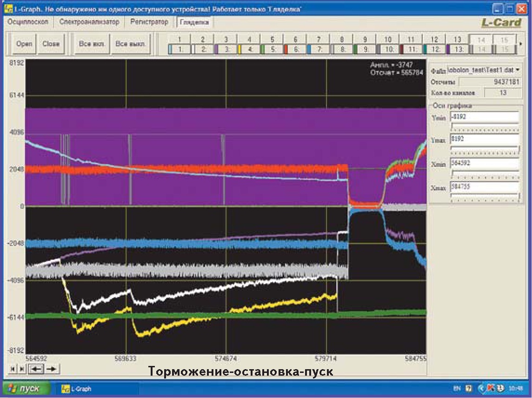Viewport: 532px width, 398px height.
Task: Expand channel toolbar with right overflow arrow
Action: [520, 44]
